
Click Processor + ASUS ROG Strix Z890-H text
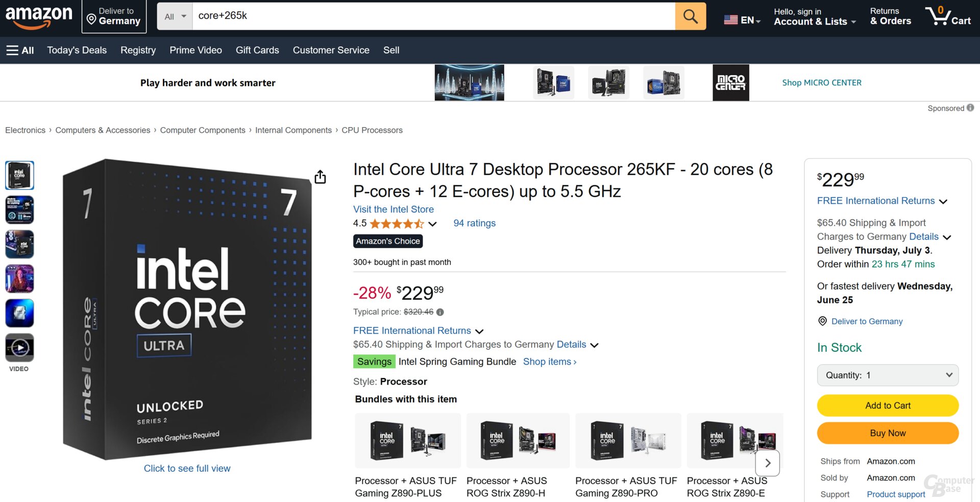pyautogui.click(x=507, y=487)
